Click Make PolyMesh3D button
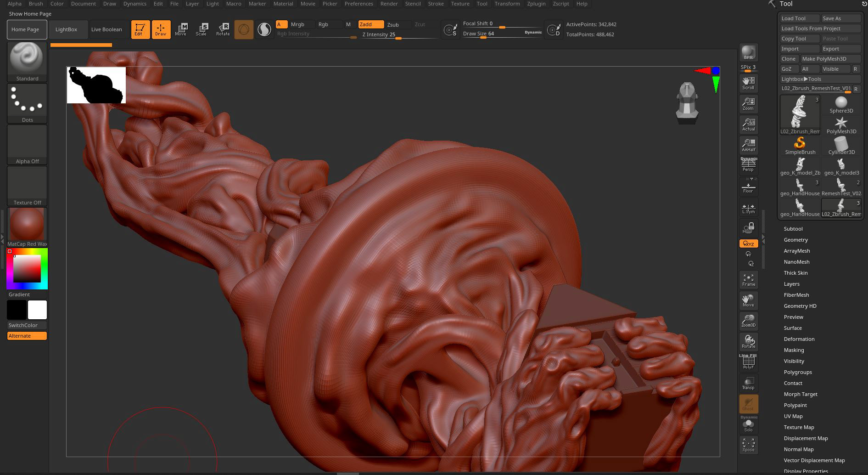 tap(830, 59)
